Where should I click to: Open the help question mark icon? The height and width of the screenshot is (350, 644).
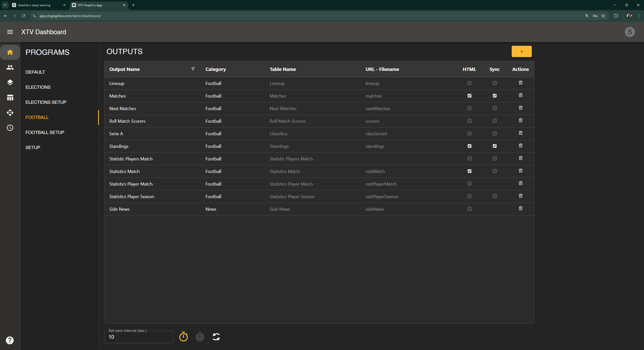(10, 340)
